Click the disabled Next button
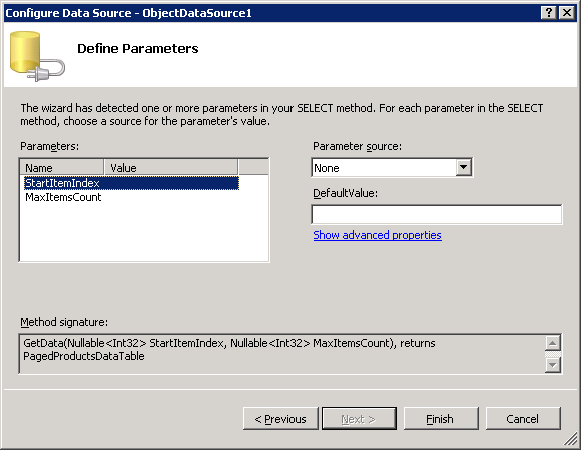 [x=359, y=419]
